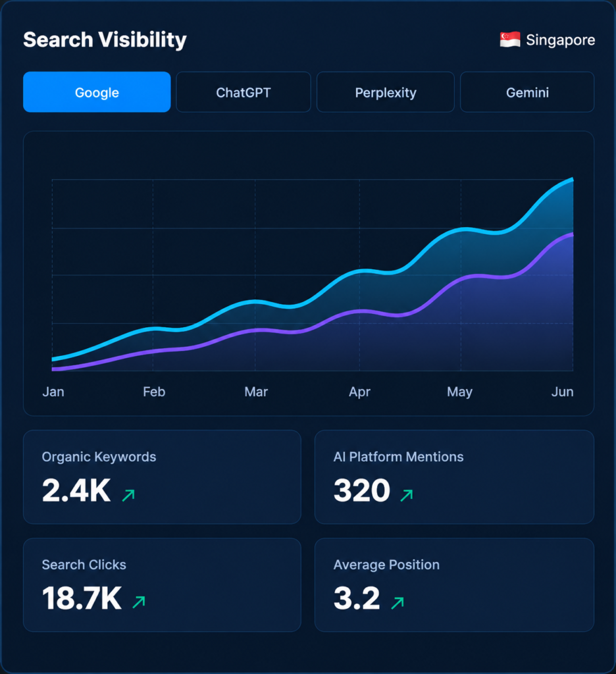This screenshot has width=616, height=674.
Task: Click the Average Position label
Action: point(386,564)
